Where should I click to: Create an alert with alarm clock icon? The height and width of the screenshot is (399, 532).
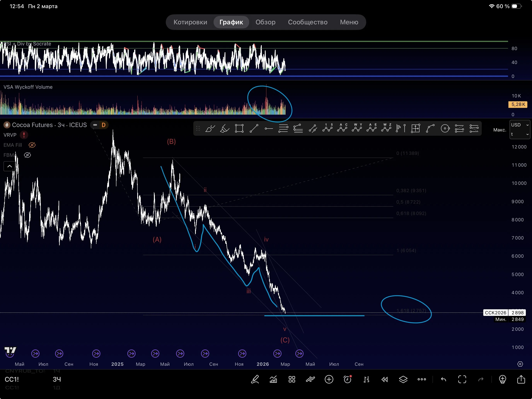click(x=348, y=379)
